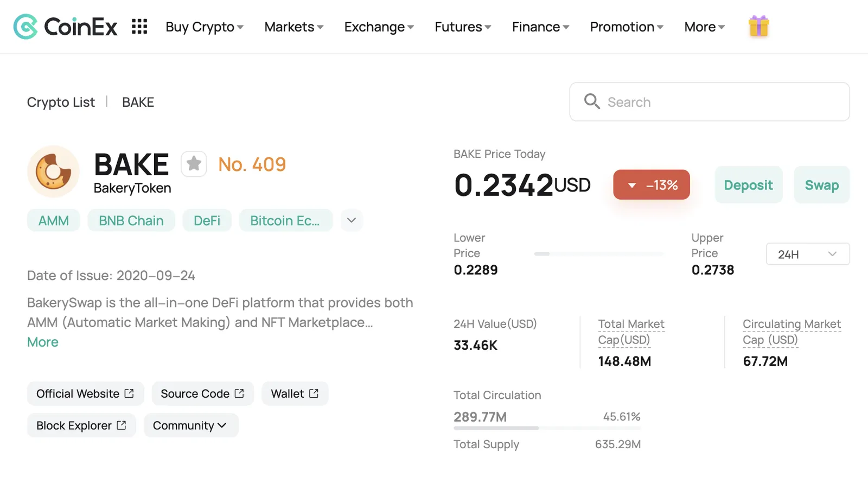The width and height of the screenshot is (868, 490).
Task: Open More menu in navigation bar
Action: [x=704, y=27]
